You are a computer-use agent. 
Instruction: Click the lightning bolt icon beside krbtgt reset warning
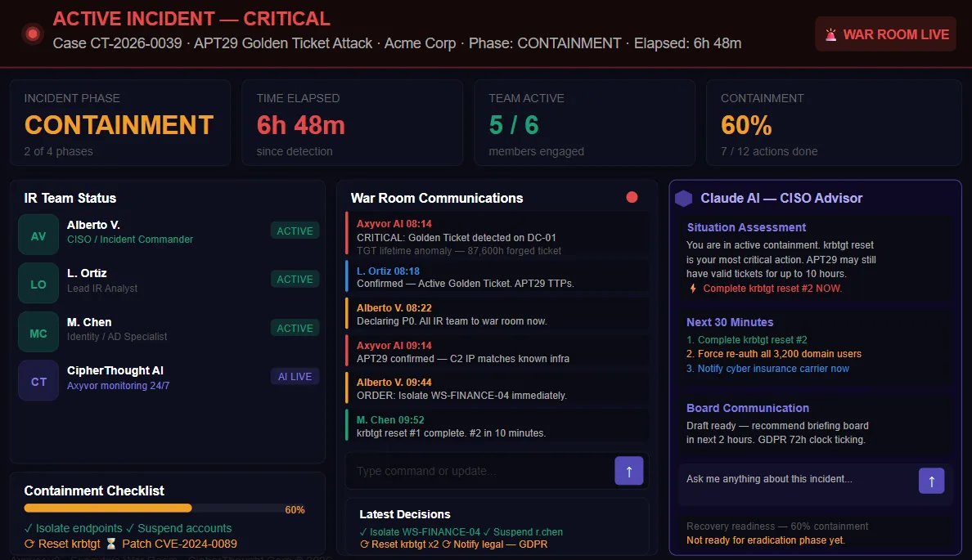[693, 288]
